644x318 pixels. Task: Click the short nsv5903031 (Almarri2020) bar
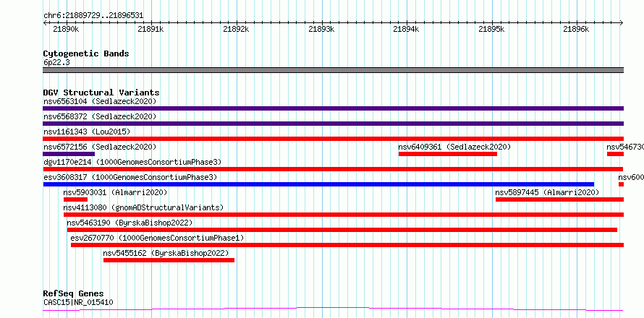(75, 199)
